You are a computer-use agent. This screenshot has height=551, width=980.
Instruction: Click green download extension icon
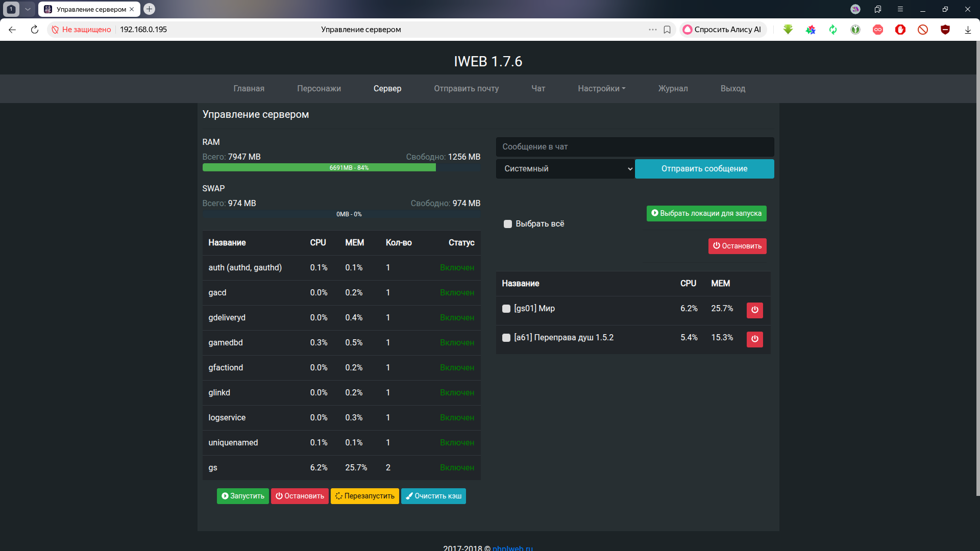(x=788, y=30)
